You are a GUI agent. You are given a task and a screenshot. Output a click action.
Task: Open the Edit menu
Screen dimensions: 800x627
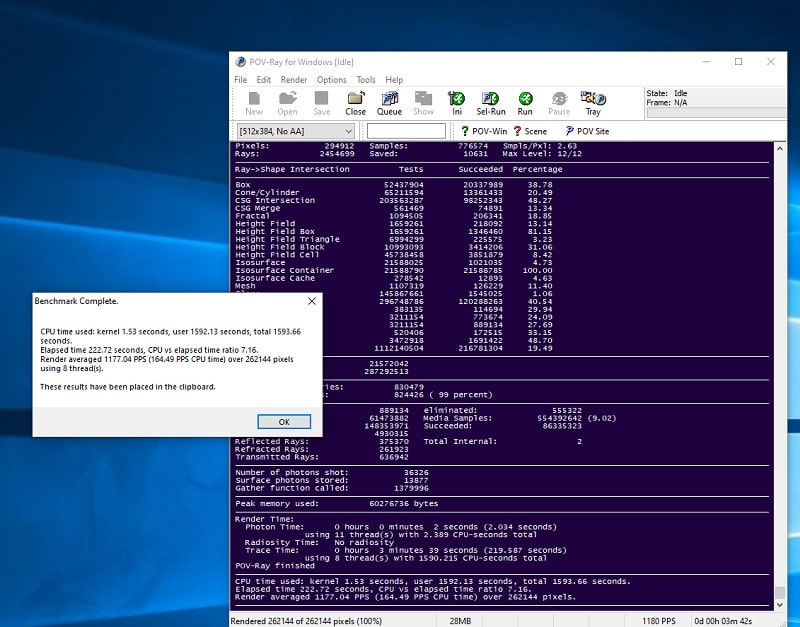264,80
